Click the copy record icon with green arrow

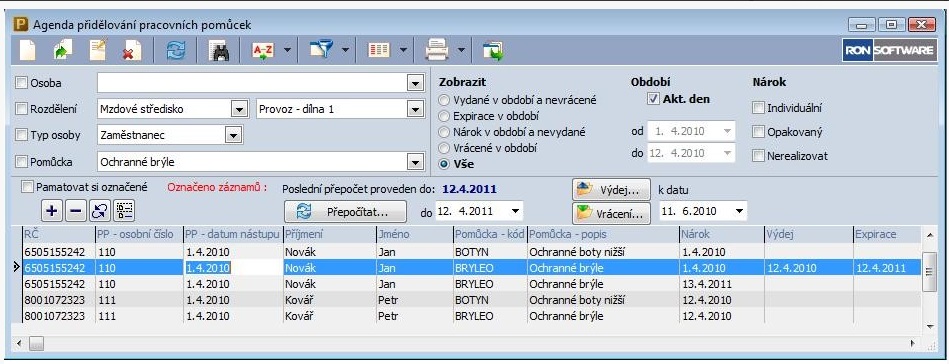click(x=63, y=50)
